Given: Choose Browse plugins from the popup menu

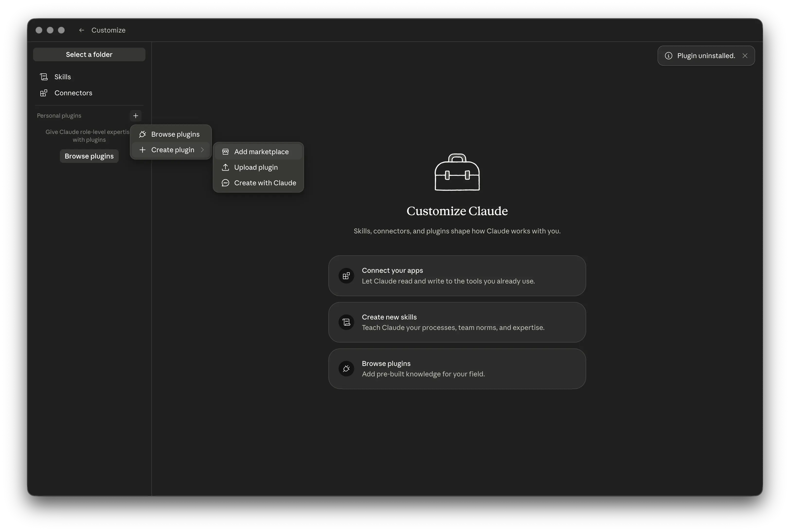Looking at the screenshot, I should pos(171,134).
